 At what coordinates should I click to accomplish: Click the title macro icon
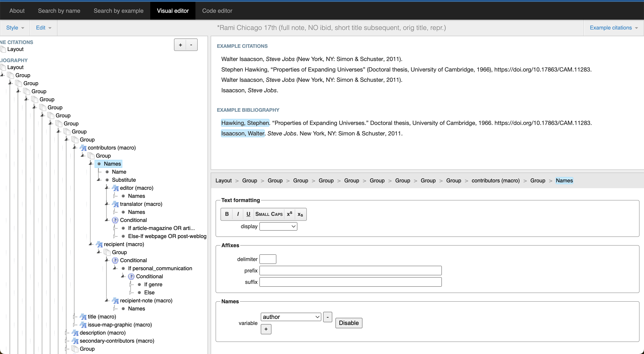pyautogui.click(x=83, y=316)
